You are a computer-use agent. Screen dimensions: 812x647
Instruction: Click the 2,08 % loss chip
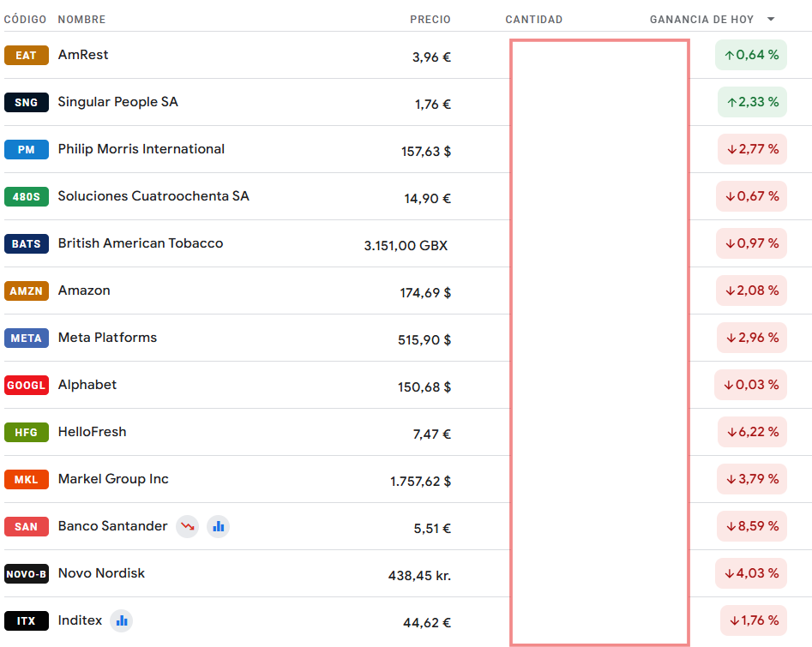pyautogui.click(x=751, y=291)
